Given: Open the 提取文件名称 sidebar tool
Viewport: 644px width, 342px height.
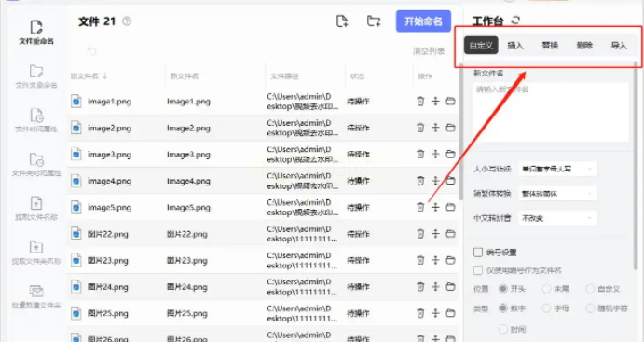Looking at the screenshot, I should [36, 209].
